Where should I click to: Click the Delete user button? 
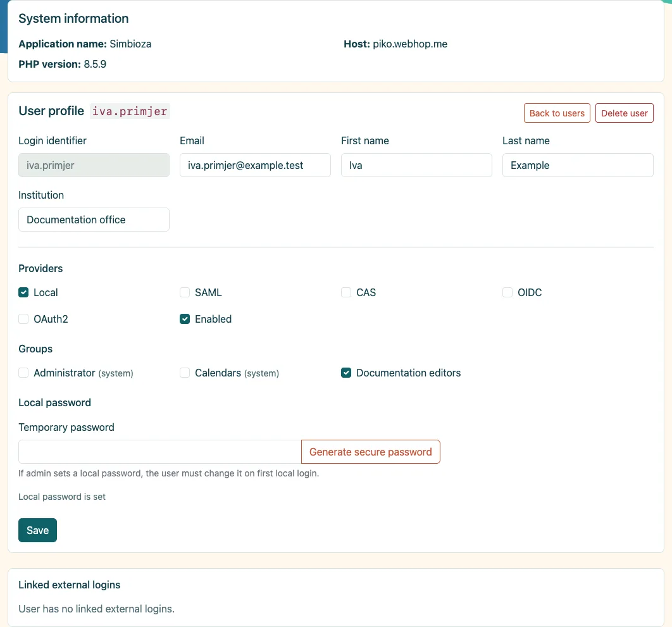624,113
